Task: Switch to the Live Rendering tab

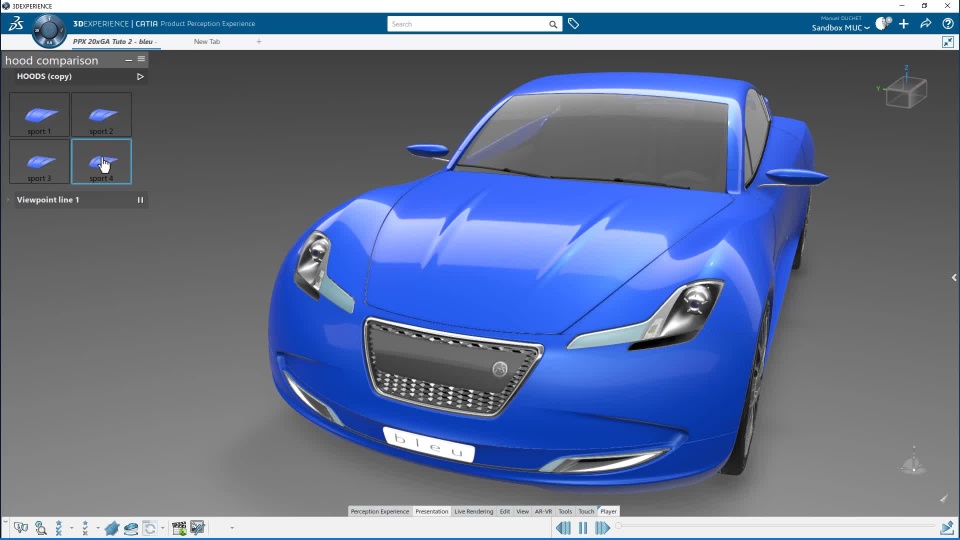Action: tap(473, 511)
